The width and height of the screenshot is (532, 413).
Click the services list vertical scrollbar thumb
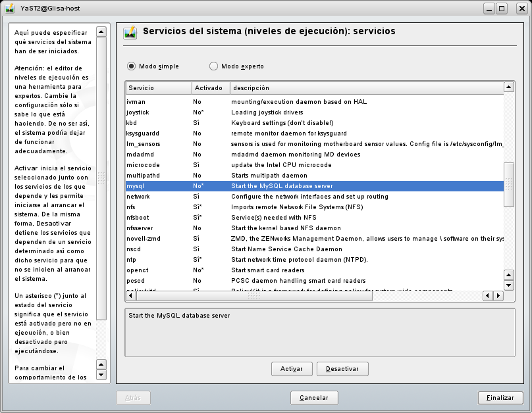[508, 185]
